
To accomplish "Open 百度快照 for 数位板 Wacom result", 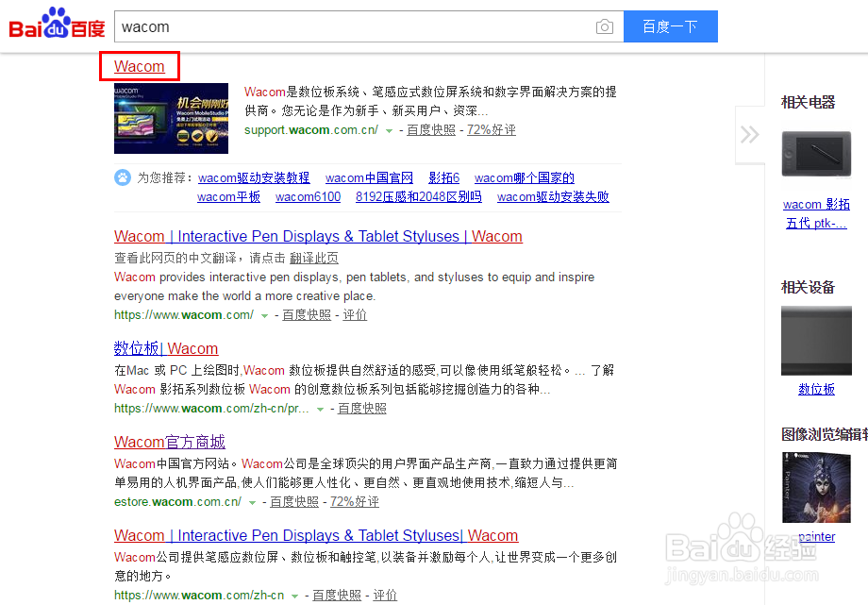I will (x=362, y=409).
